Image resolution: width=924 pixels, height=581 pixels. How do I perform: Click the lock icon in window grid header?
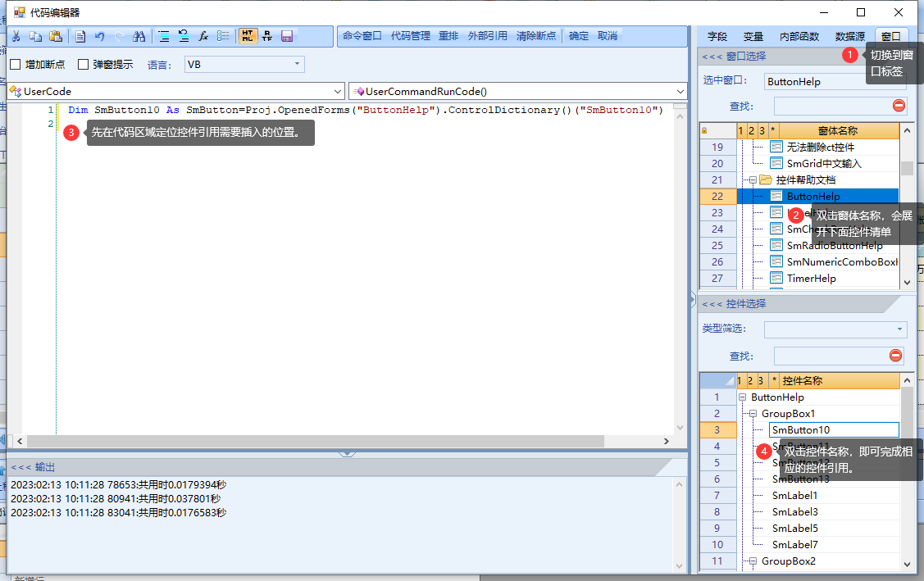pos(704,131)
